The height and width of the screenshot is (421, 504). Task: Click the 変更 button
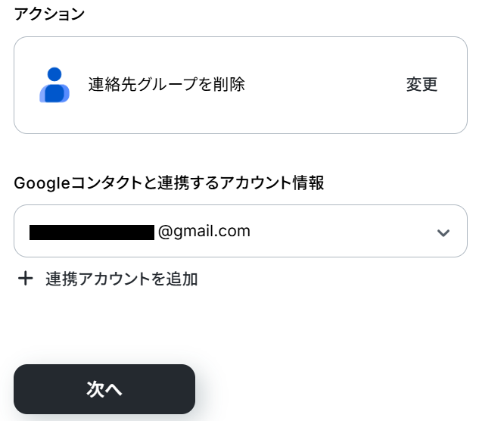click(x=422, y=85)
